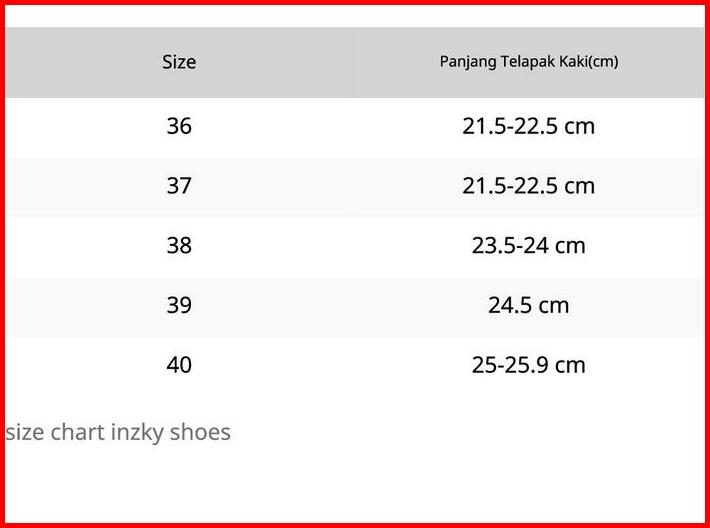Select size 40 cell
710x528 pixels.
[179, 364]
